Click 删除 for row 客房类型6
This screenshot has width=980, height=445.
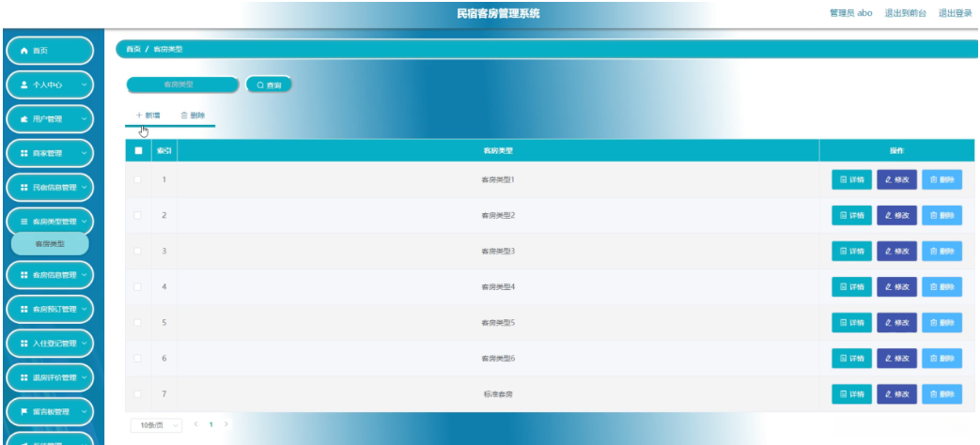[x=941, y=359]
